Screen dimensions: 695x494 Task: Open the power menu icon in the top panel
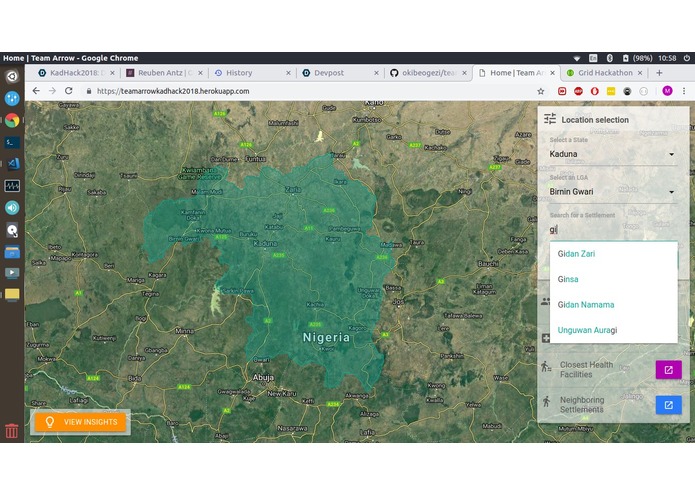click(687, 58)
